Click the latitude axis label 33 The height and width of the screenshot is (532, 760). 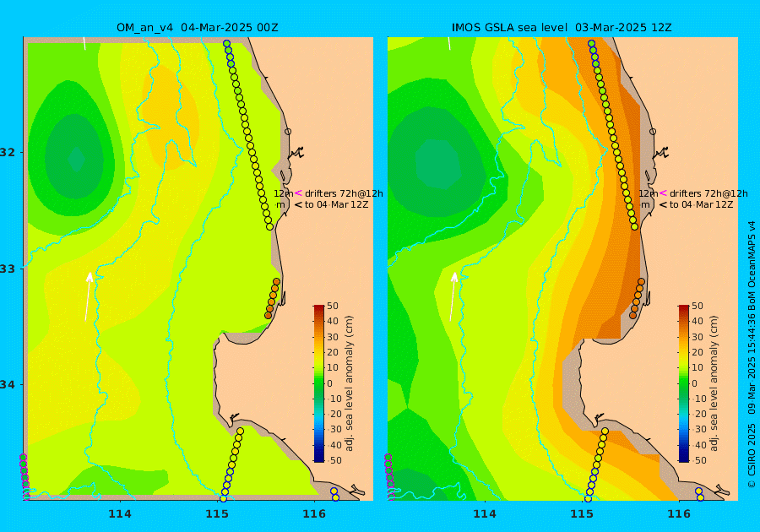[8, 269]
